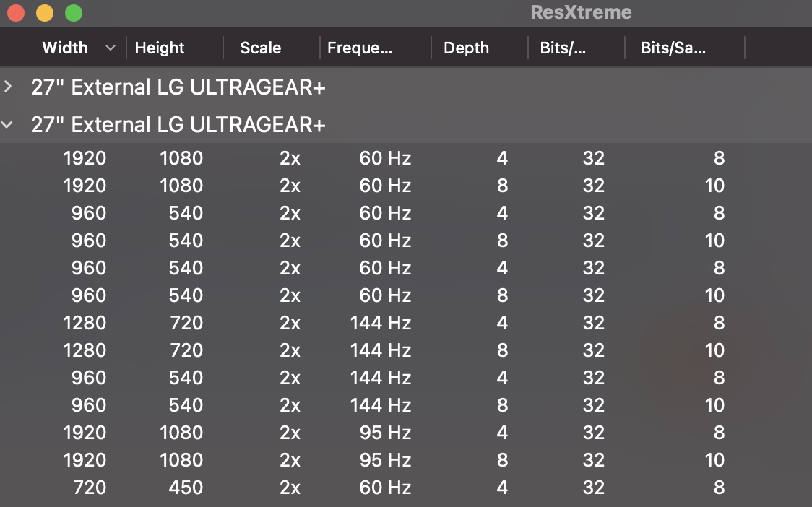Select 1920 x 1080 60 Hz depth 8 mode
The image size is (812, 507).
pyautogui.click(x=406, y=186)
